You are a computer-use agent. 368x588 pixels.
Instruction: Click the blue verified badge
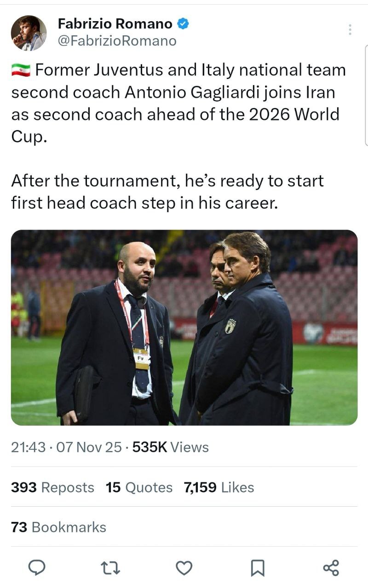tap(183, 24)
